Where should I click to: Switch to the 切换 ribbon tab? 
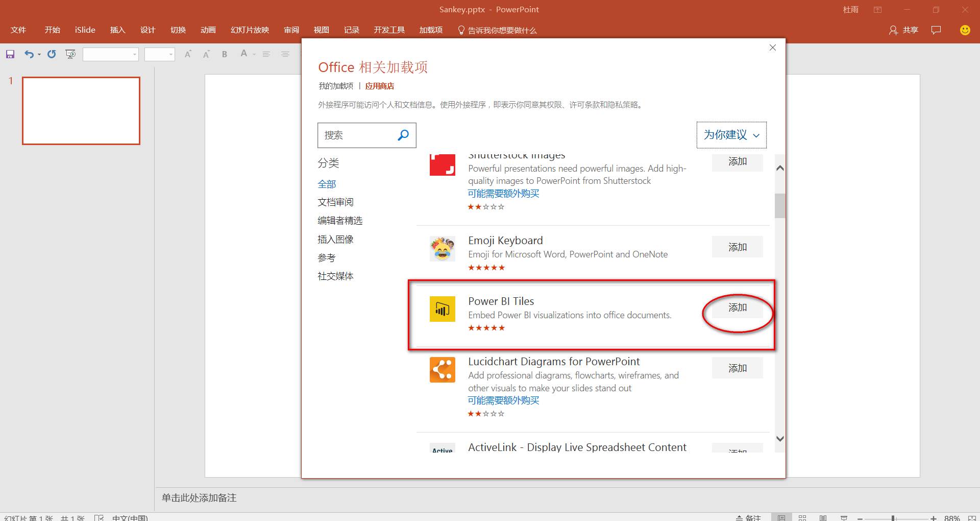178,30
